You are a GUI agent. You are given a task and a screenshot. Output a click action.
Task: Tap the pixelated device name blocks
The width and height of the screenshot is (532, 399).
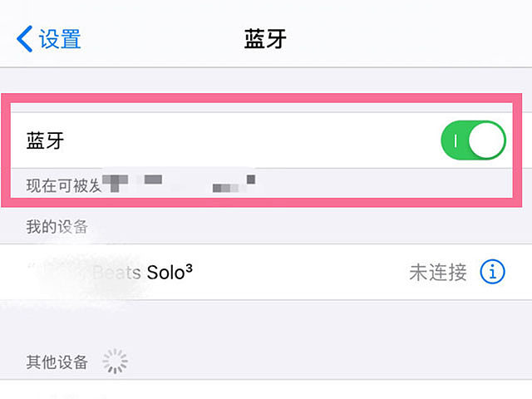click(179, 183)
